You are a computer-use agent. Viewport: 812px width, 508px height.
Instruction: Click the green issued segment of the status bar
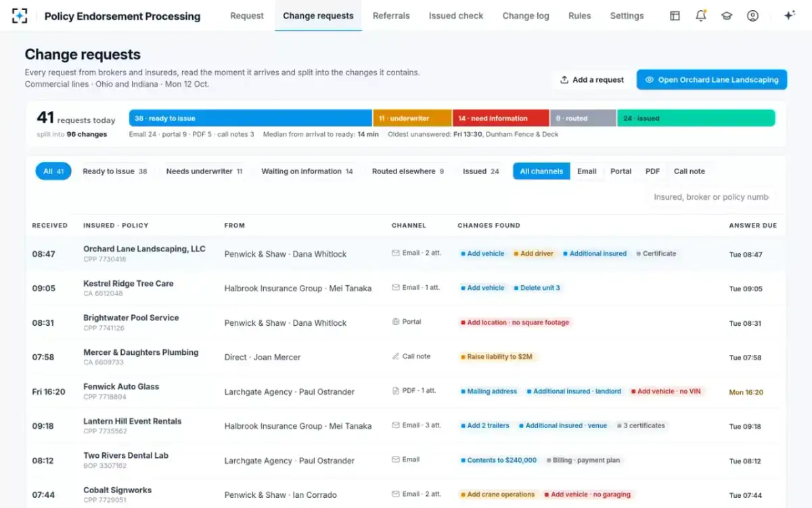[x=696, y=118]
